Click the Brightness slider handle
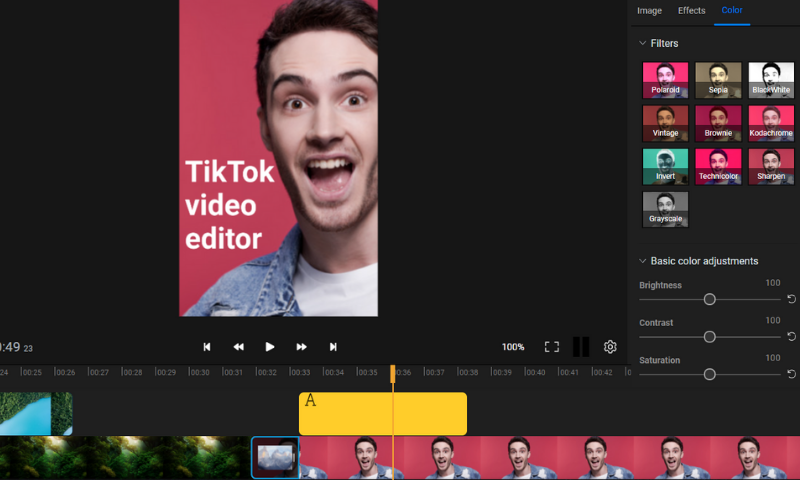800x480 pixels. [x=709, y=299]
